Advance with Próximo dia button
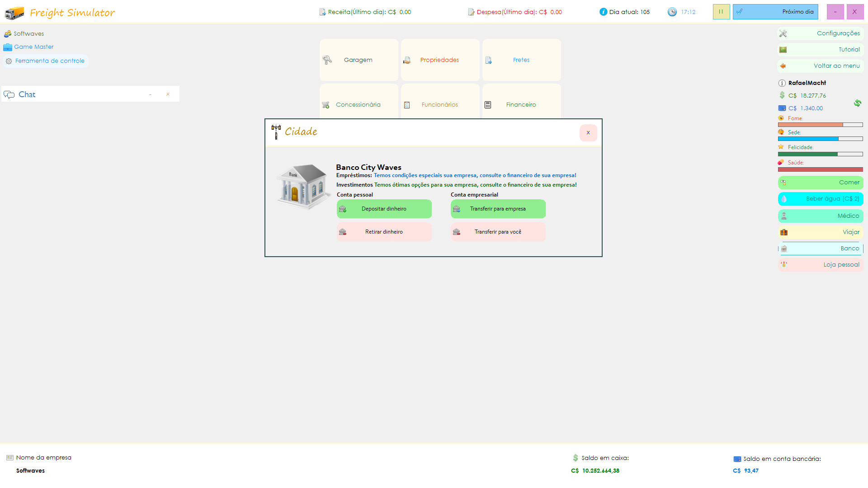 [775, 12]
